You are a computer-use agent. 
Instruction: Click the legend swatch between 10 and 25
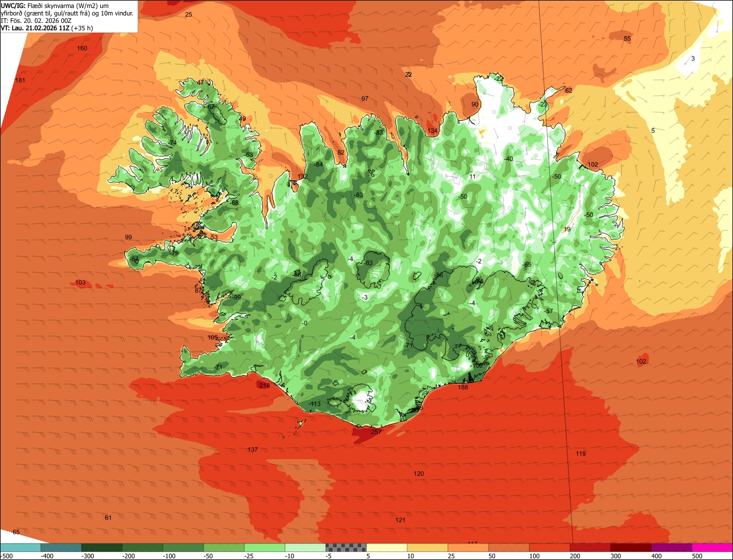tap(427, 547)
